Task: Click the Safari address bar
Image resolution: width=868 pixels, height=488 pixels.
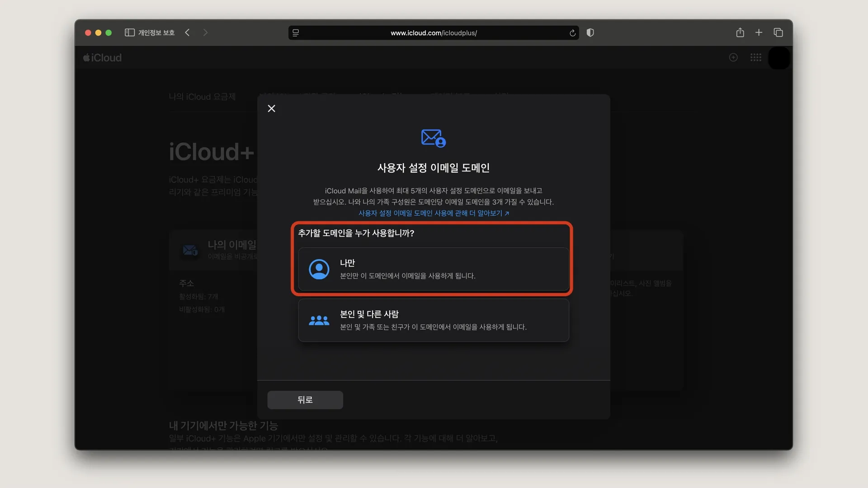Action: [x=433, y=33]
